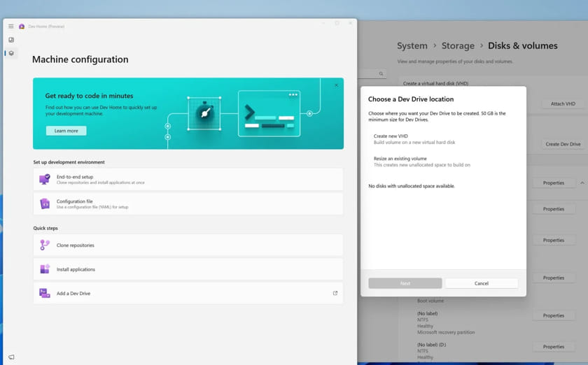Select Install applications quick step
588x365 pixels.
(188, 269)
